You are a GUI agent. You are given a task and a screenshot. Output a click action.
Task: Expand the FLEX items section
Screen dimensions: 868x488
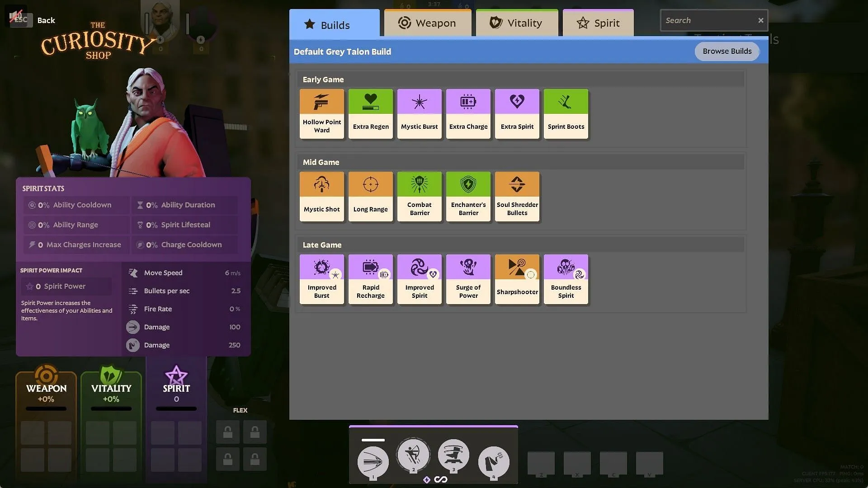click(x=239, y=411)
